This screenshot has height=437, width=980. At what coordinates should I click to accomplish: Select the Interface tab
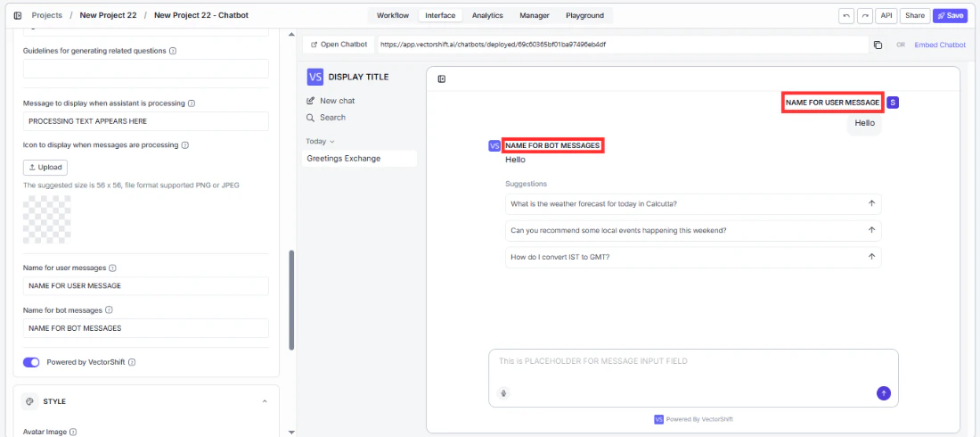[x=440, y=16]
